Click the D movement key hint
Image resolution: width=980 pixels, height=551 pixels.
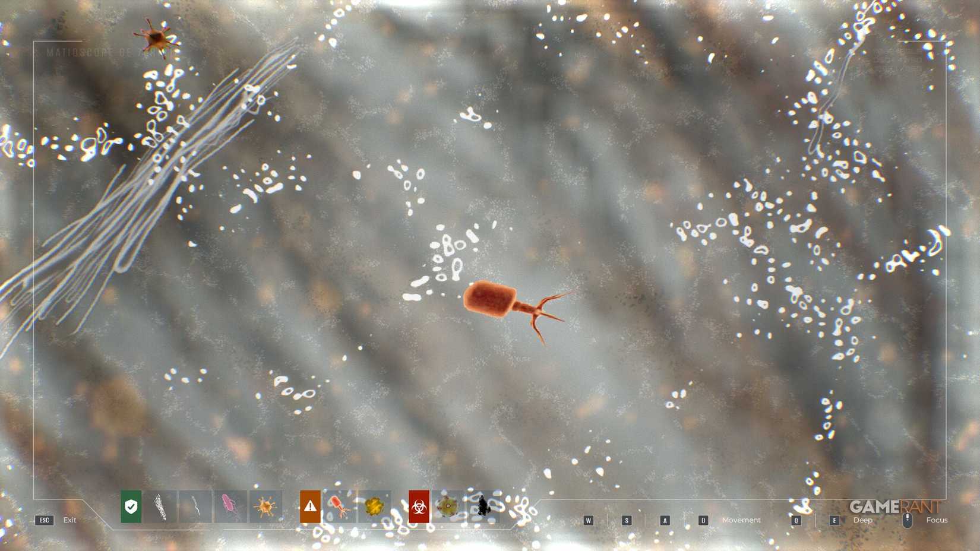tap(703, 520)
